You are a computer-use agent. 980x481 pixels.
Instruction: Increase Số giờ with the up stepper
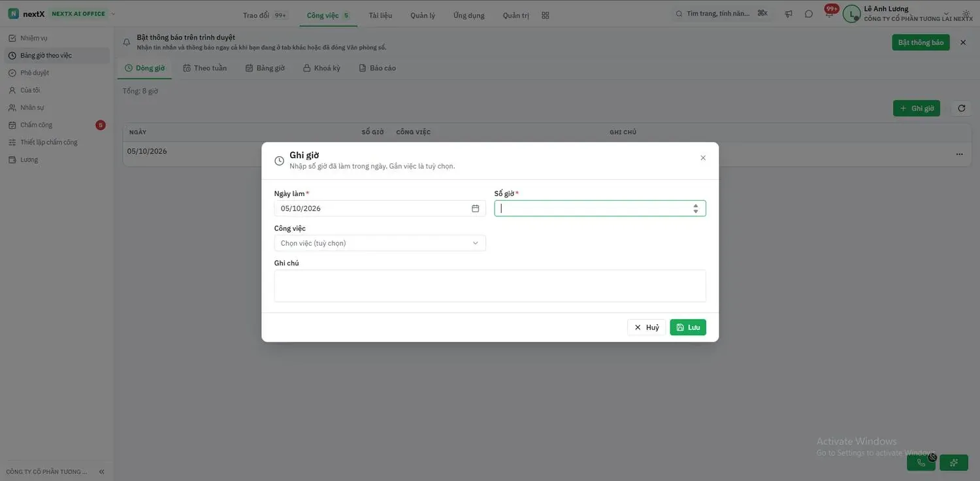695,205
